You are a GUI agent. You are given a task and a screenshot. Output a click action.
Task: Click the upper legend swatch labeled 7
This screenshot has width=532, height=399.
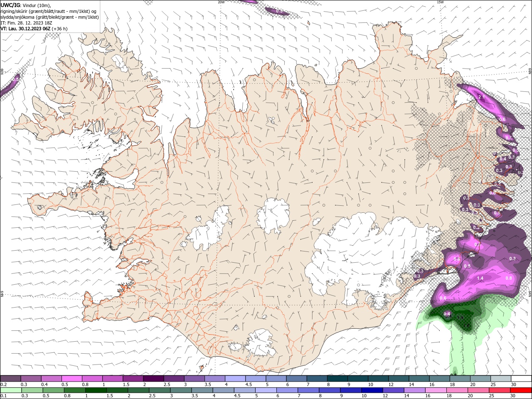(x=317, y=379)
